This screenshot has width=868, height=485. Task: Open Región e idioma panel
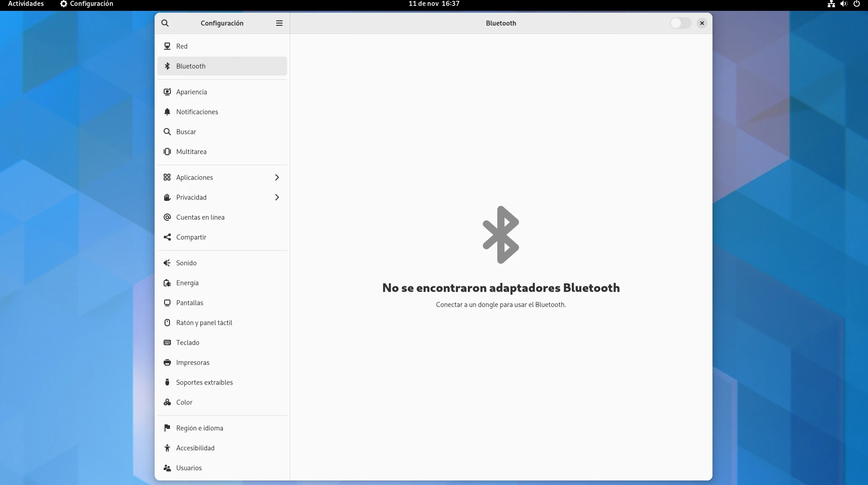tap(199, 428)
